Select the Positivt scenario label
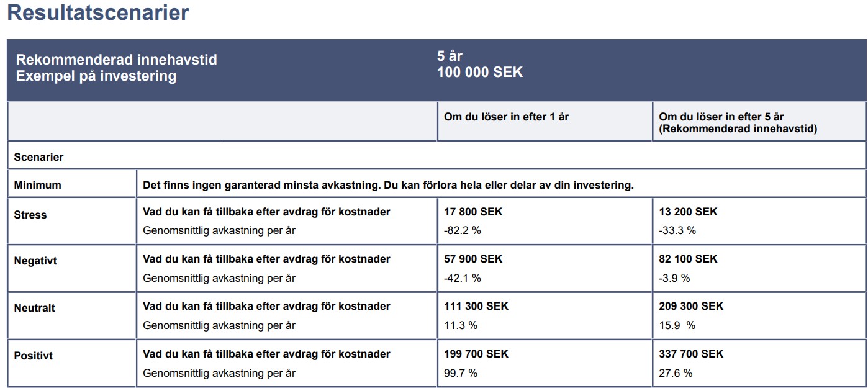The height and width of the screenshot is (388, 868). (34, 356)
